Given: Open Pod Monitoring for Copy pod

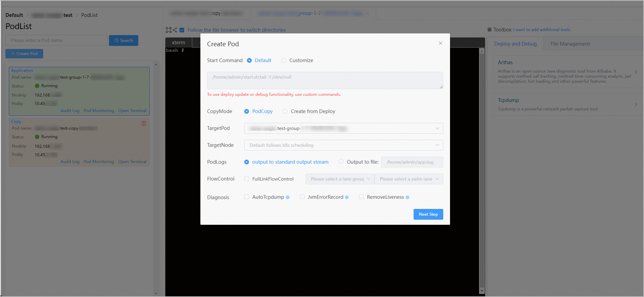Looking at the screenshot, I should pyautogui.click(x=99, y=162).
